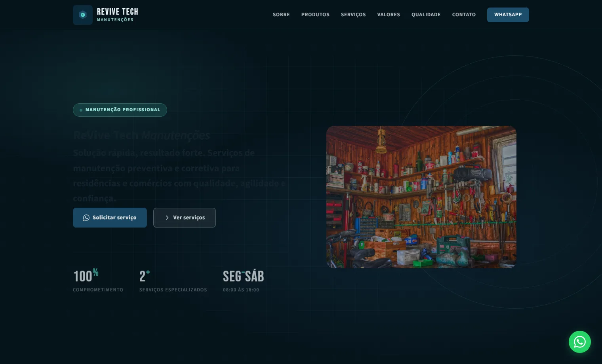Screen dimensions: 602x364
Task: Click the 08:00 às 18:00 hours text
Action: [241, 290]
